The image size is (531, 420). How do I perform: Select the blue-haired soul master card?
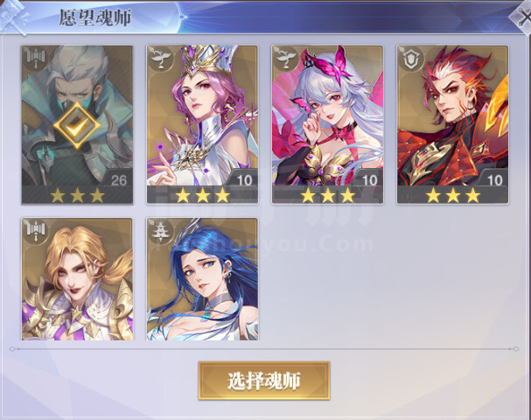[202, 279]
